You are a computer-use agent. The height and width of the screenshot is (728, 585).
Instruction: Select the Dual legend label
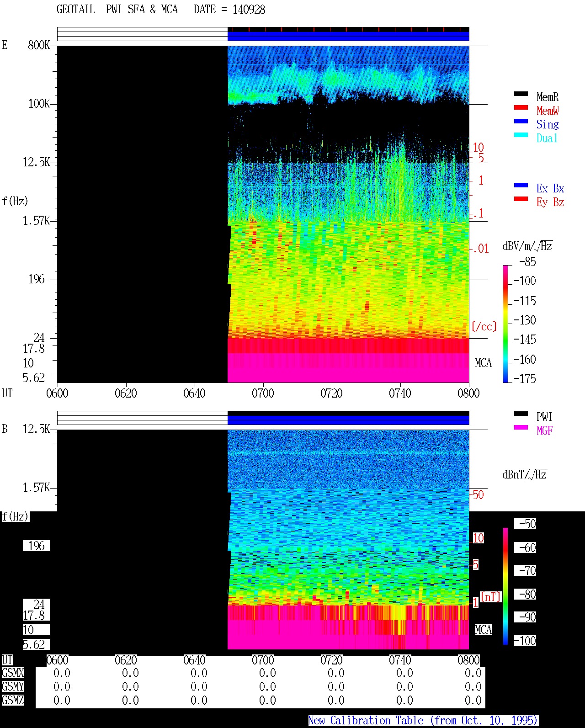pyautogui.click(x=548, y=138)
